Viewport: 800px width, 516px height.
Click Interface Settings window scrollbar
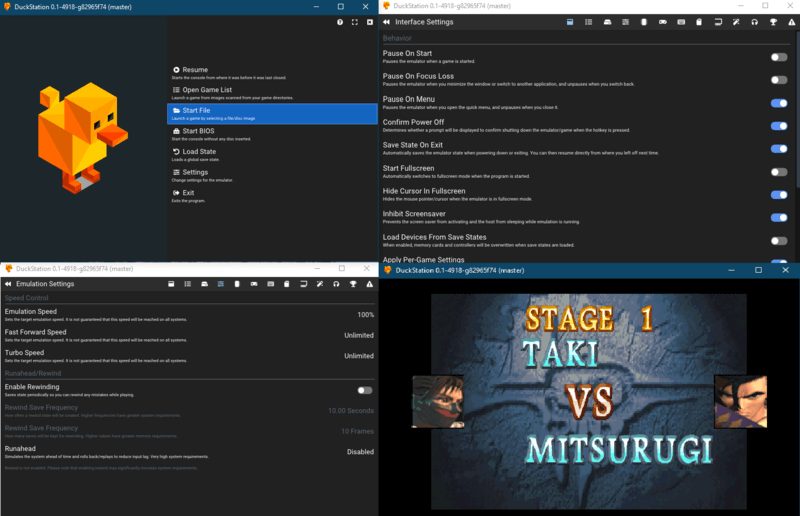[x=797, y=110]
